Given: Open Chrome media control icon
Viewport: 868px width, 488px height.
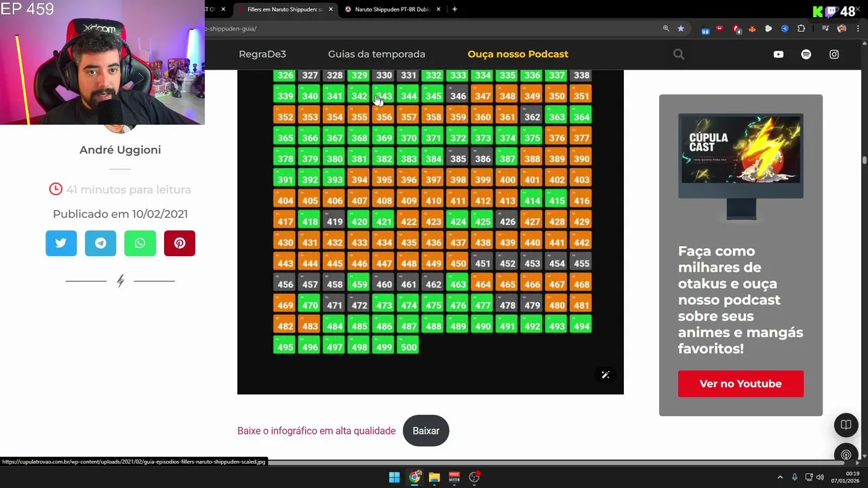Looking at the screenshot, I should [825, 28].
